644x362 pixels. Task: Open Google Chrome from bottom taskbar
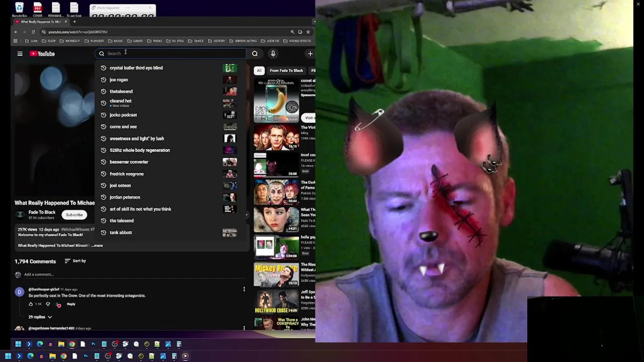[x=63, y=356]
